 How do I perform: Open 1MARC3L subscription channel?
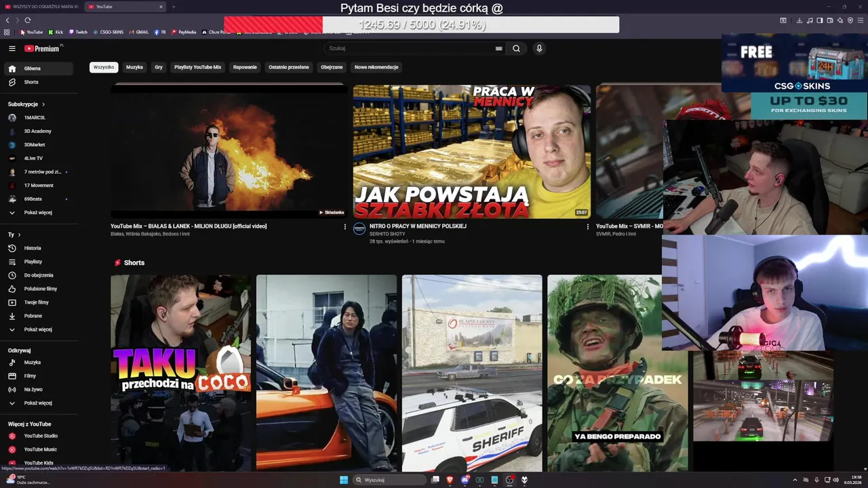click(38, 118)
